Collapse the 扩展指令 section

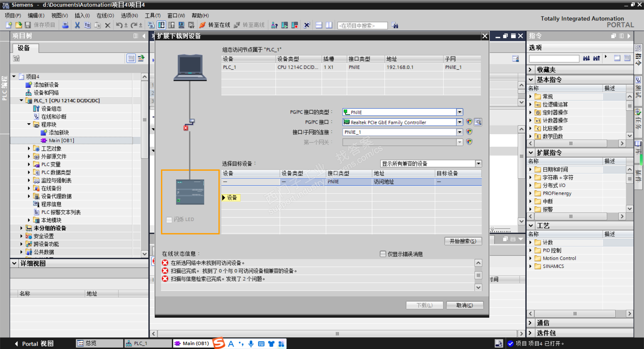pyautogui.click(x=531, y=153)
